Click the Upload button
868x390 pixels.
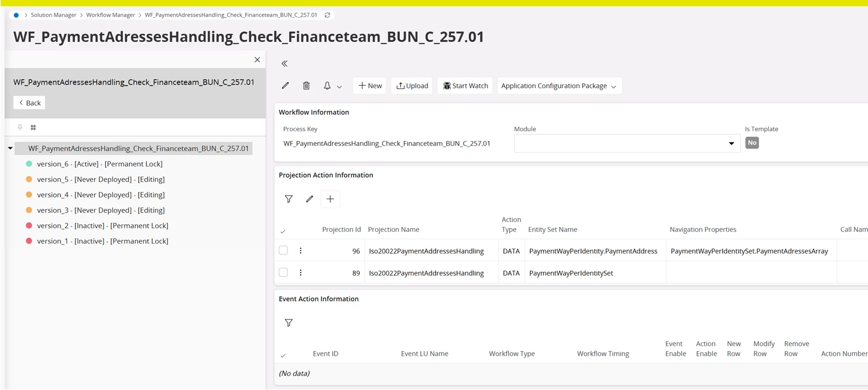[x=412, y=85]
